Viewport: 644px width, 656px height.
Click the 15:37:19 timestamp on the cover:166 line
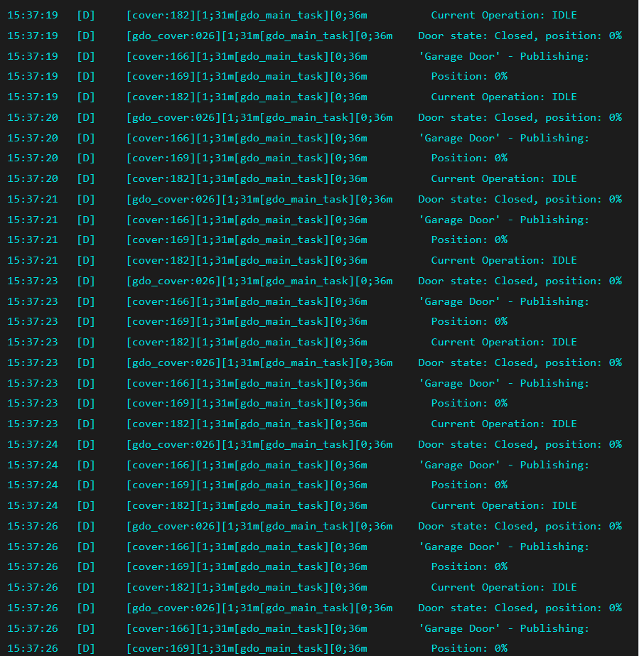pos(33,56)
